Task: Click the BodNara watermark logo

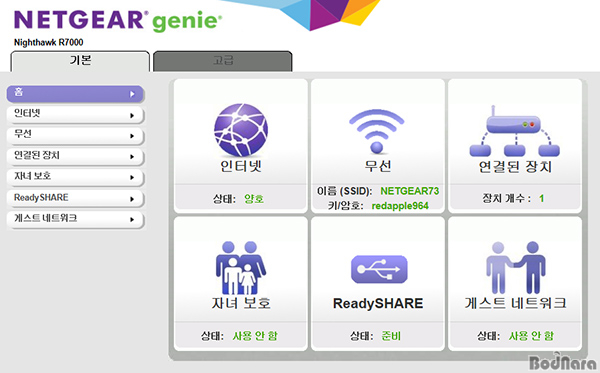Action: coord(562,362)
